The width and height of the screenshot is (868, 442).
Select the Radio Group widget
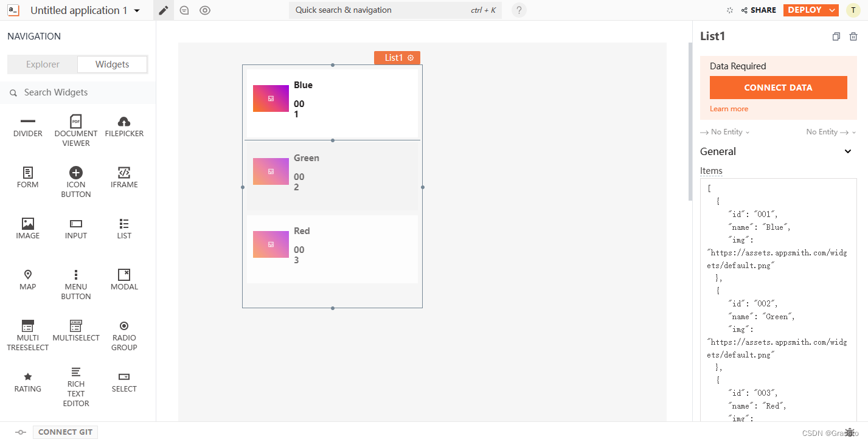(124, 335)
